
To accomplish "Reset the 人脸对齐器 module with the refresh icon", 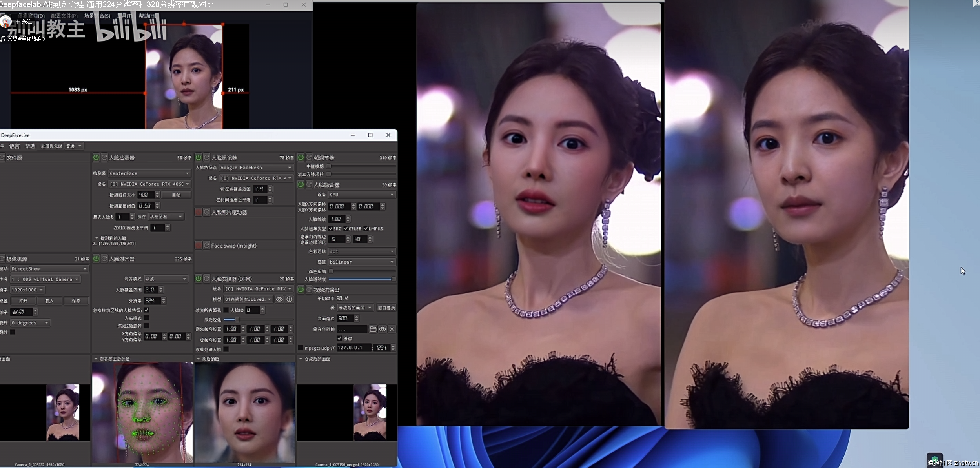I will click(x=104, y=259).
